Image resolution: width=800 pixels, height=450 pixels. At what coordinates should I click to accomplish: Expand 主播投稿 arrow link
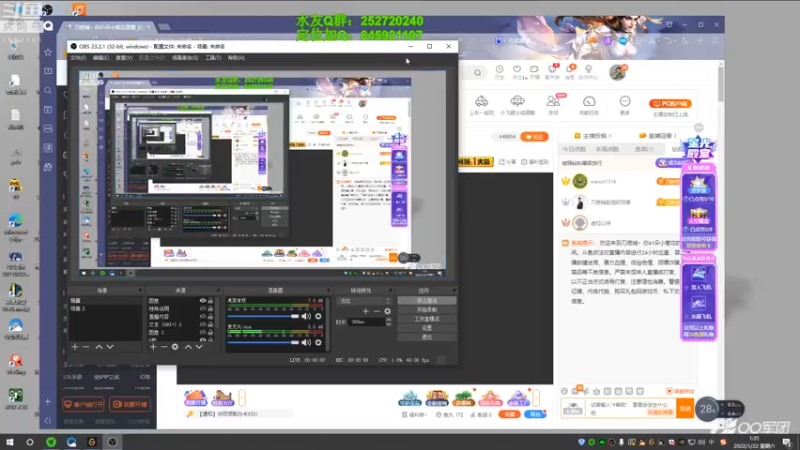[593, 136]
